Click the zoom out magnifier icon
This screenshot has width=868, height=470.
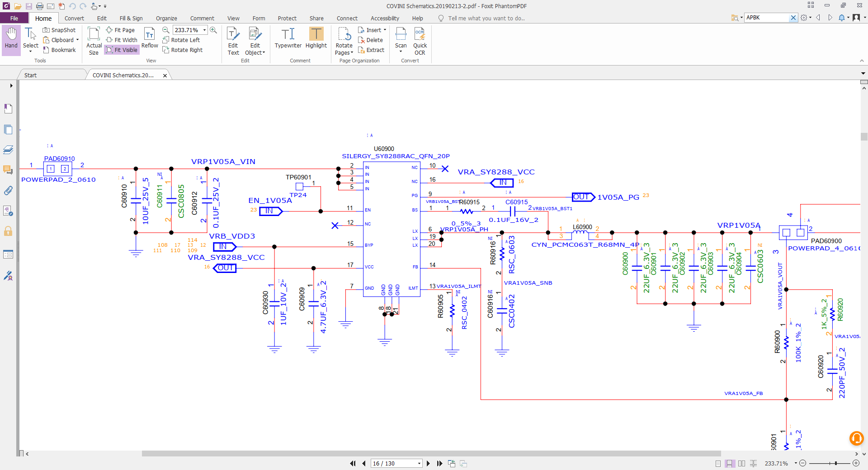click(x=166, y=30)
